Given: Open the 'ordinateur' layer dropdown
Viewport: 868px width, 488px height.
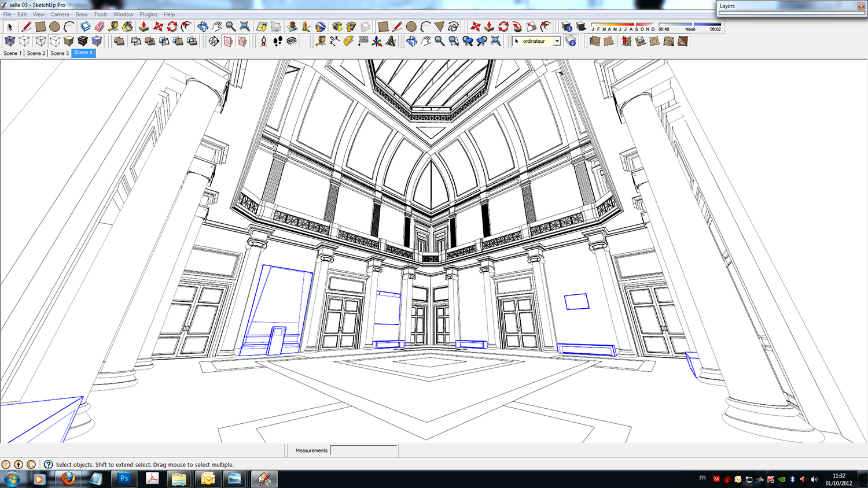Looking at the screenshot, I should point(557,41).
